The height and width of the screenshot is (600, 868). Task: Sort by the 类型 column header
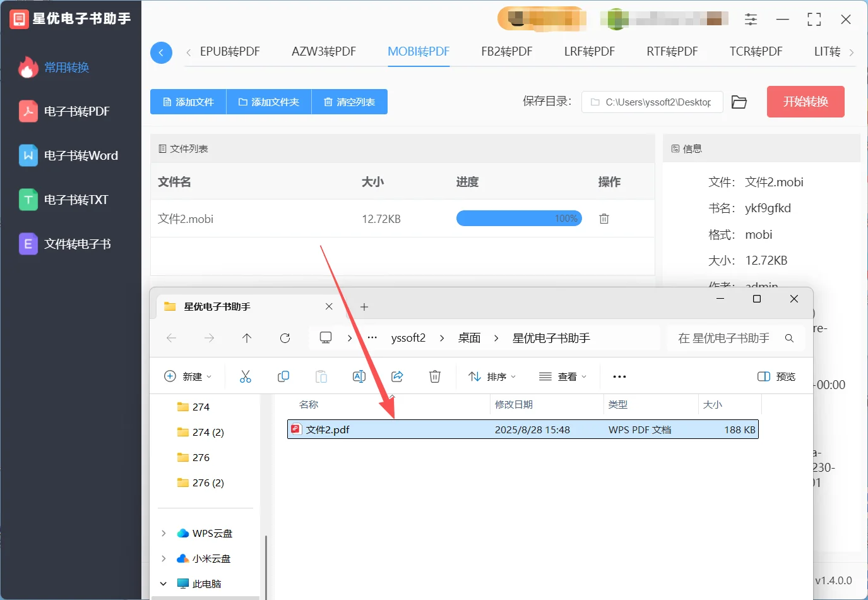tap(618, 404)
